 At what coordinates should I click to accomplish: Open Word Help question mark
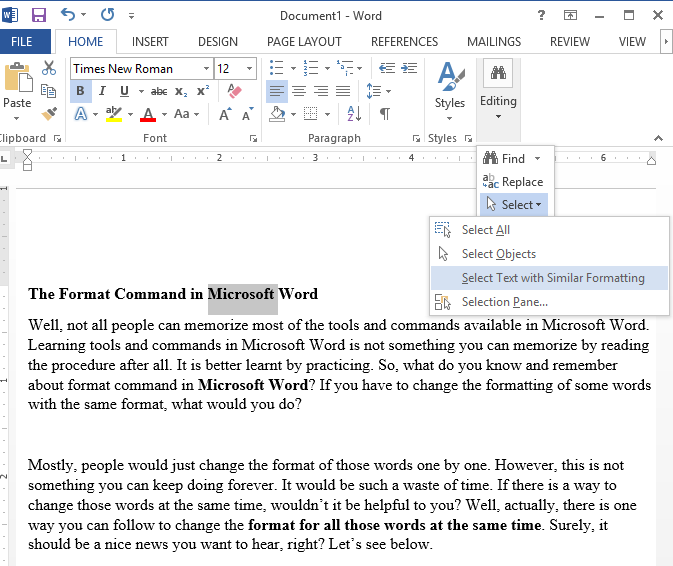pyautogui.click(x=541, y=15)
